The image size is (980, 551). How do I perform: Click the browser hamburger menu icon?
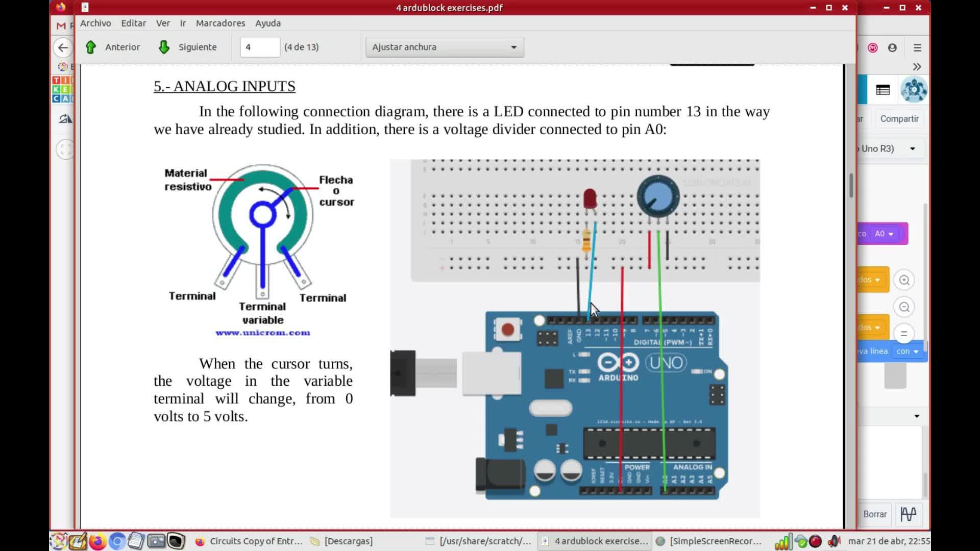pyautogui.click(x=917, y=47)
